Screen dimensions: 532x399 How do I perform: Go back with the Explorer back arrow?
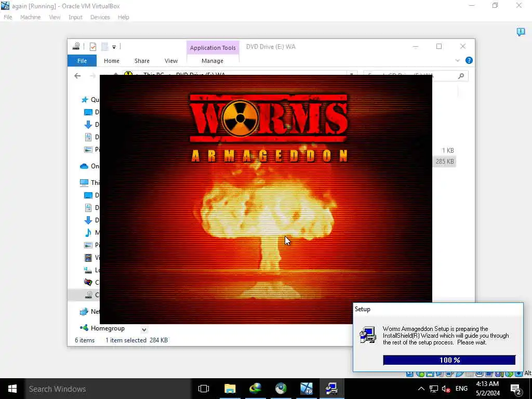(x=77, y=76)
